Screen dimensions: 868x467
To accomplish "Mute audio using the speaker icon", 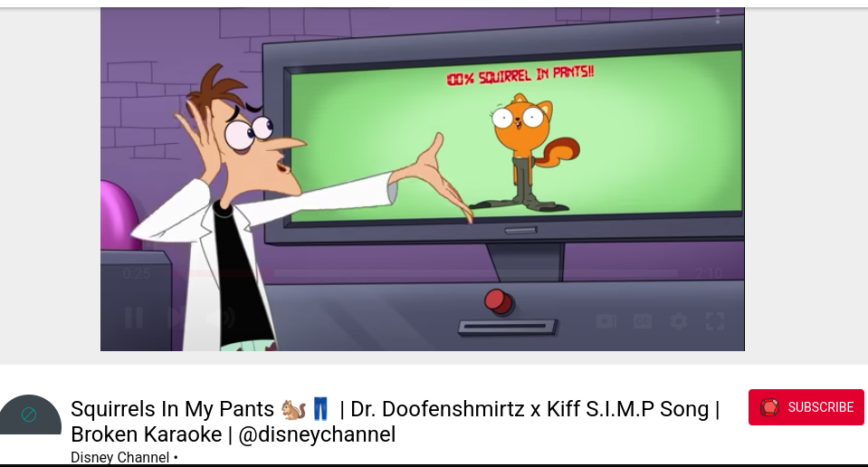I will pyautogui.click(x=222, y=319).
